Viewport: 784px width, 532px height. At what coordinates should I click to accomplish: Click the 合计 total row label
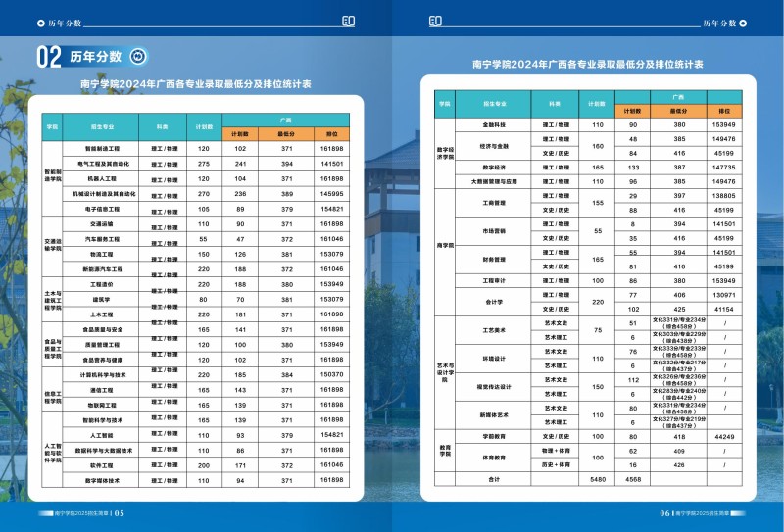pos(494,479)
